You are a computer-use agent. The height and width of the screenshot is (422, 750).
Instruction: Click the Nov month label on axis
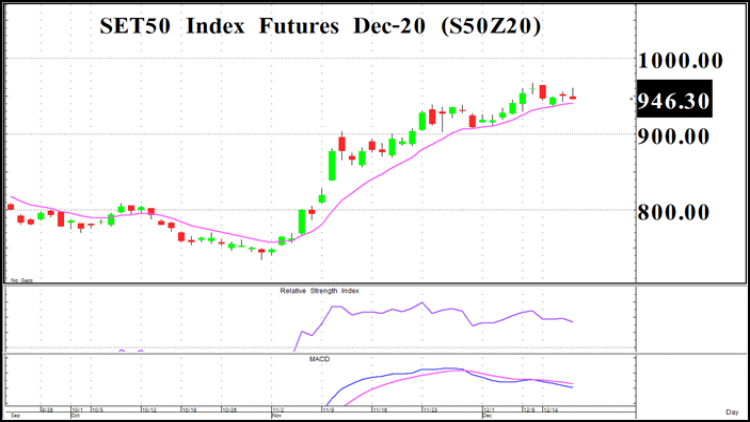(276, 416)
